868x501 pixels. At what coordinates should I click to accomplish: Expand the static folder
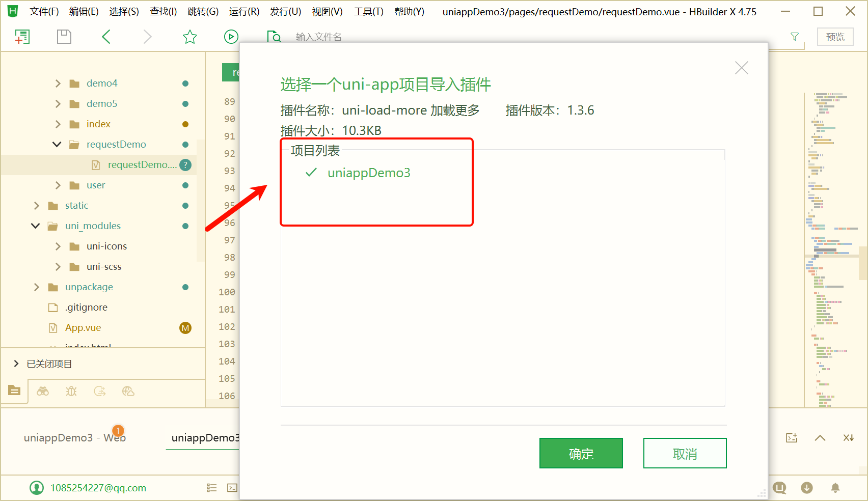coord(36,206)
